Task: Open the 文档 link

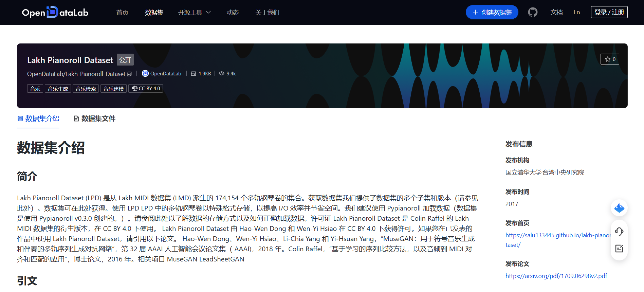Action: [556, 12]
